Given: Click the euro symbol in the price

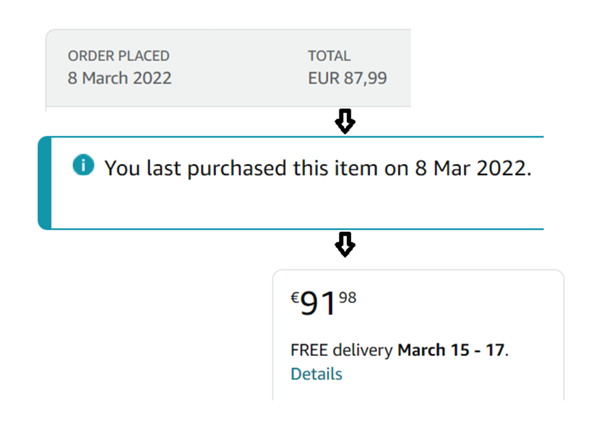Looking at the screenshot, I should click(x=295, y=298).
